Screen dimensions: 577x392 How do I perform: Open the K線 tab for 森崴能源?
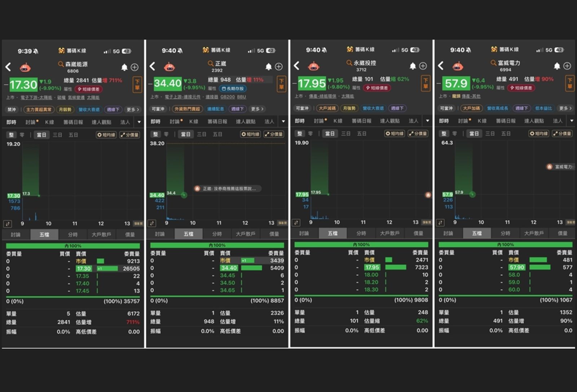click(x=49, y=122)
